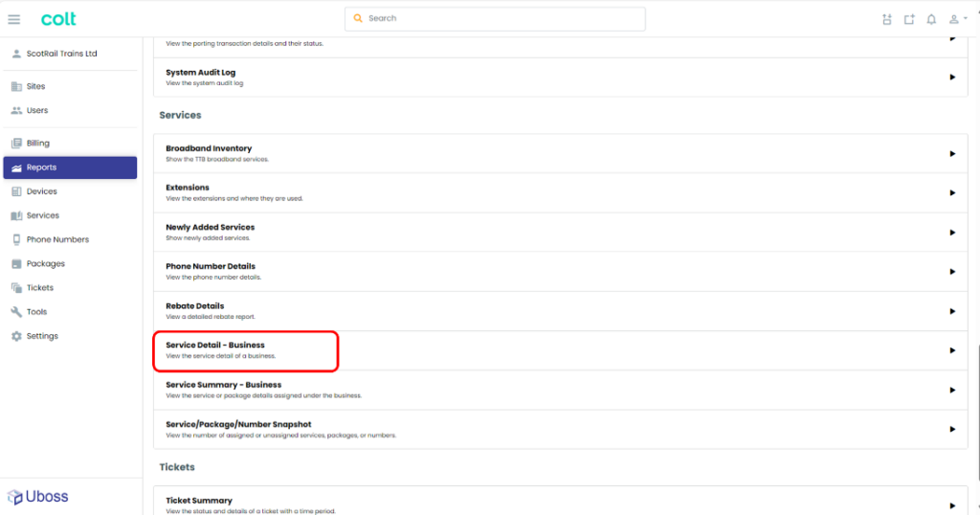980x515 pixels.
Task: Click the Colt logo
Action: pos(58,19)
